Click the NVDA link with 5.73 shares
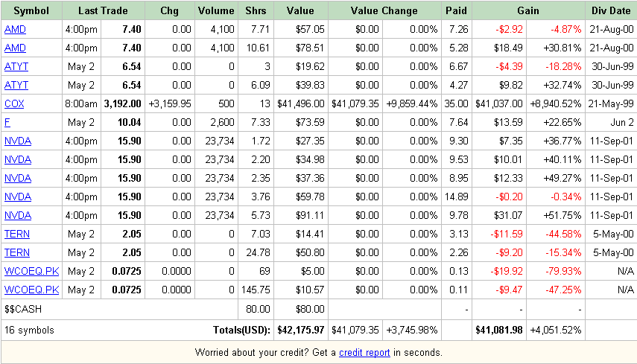The image size is (637, 364). (18, 215)
